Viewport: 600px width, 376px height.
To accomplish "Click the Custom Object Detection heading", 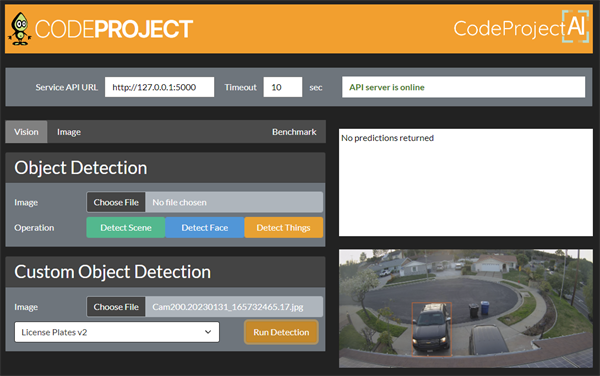I will 112,272.
